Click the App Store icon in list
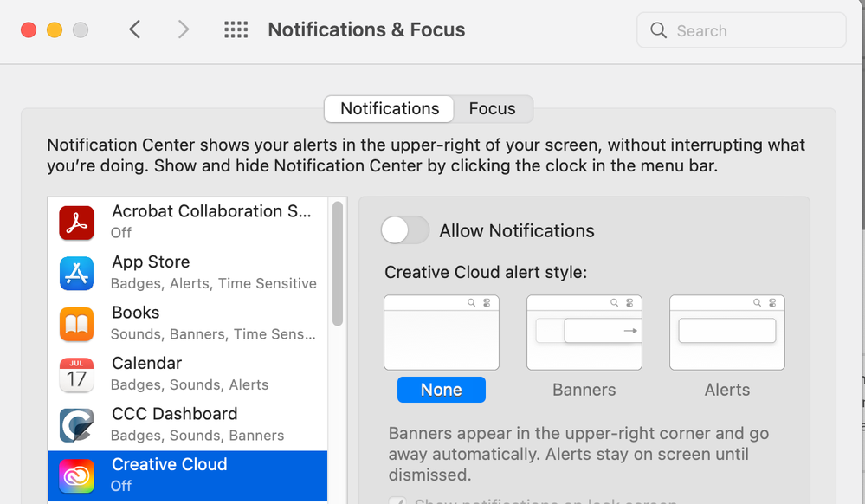The width and height of the screenshot is (865, 504). 77,274
